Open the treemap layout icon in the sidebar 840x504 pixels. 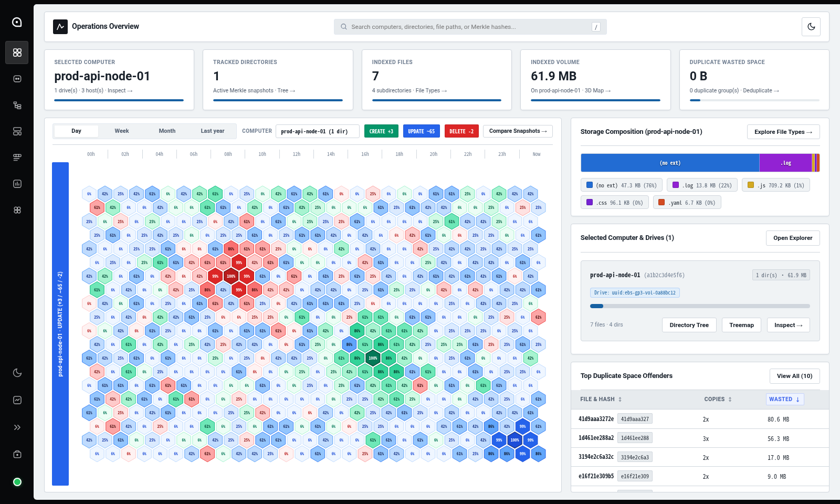pos(17,131)
